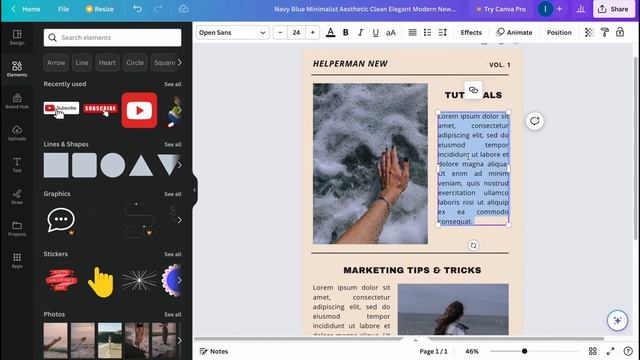See all Photos
The image size is (640, 360).
[173, 315]
